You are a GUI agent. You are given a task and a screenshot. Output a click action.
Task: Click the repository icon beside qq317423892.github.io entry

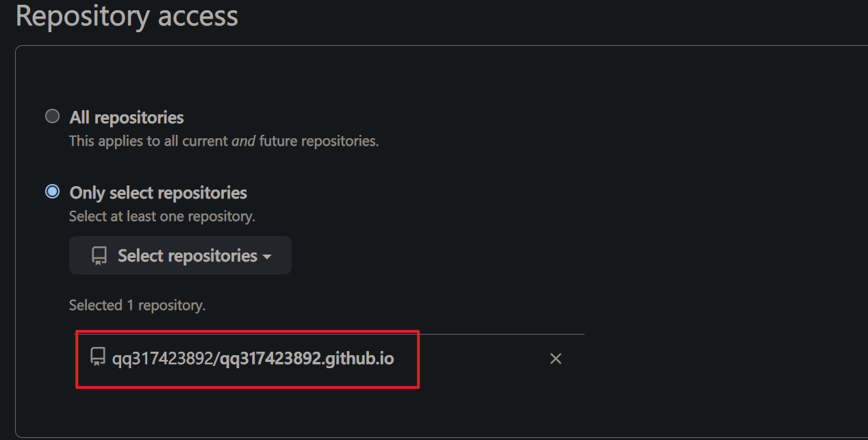pos(98,357)
